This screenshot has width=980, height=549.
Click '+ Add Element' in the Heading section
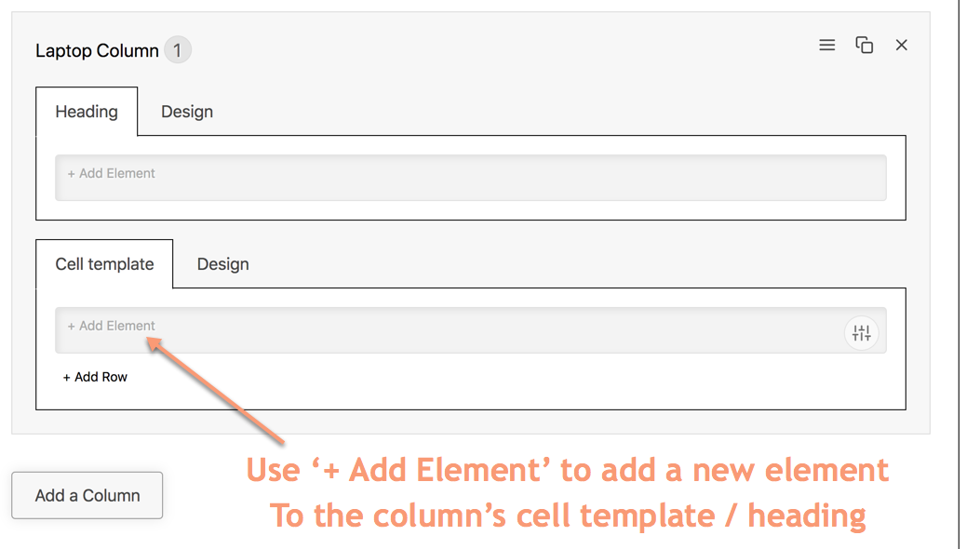coord(112,173)
